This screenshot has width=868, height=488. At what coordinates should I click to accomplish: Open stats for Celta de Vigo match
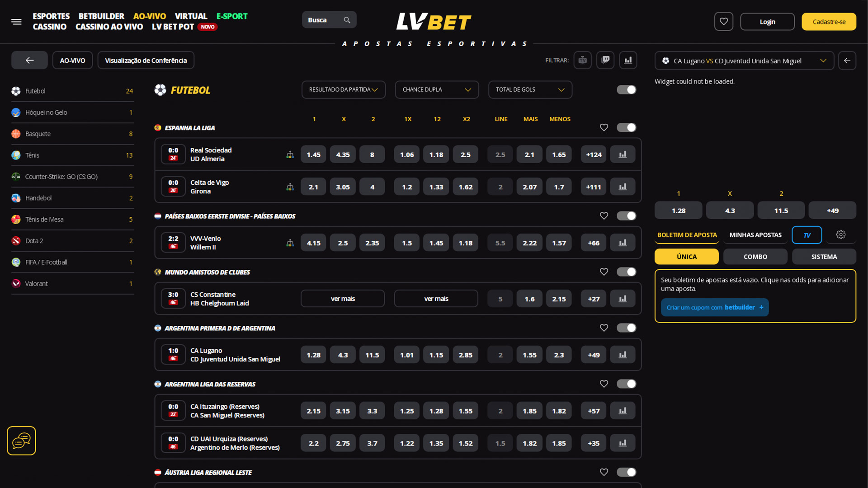[x=623, y=187]
